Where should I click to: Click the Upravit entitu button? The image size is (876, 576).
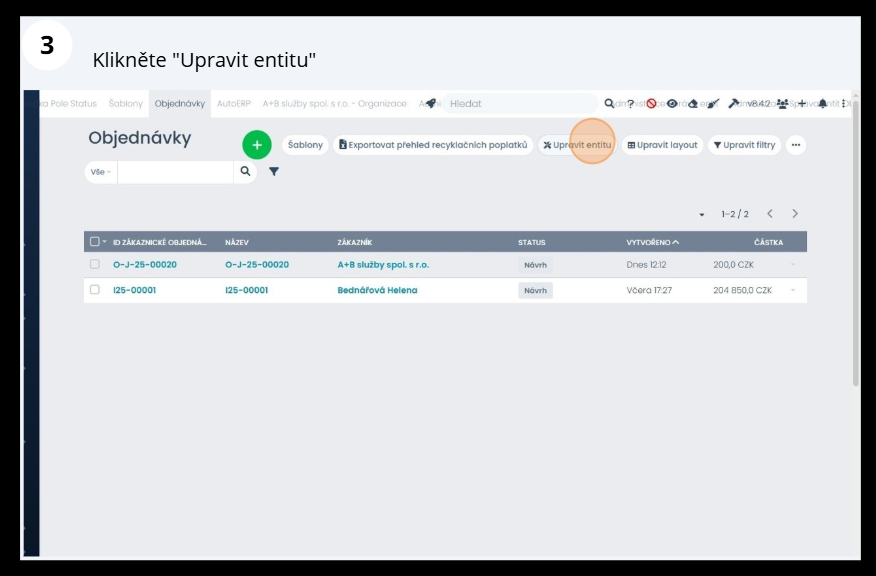click(577, 145)
